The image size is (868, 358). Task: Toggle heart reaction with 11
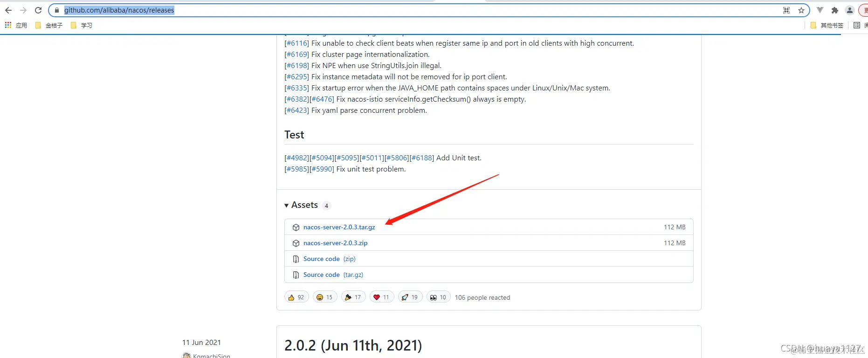pos(382,297)
